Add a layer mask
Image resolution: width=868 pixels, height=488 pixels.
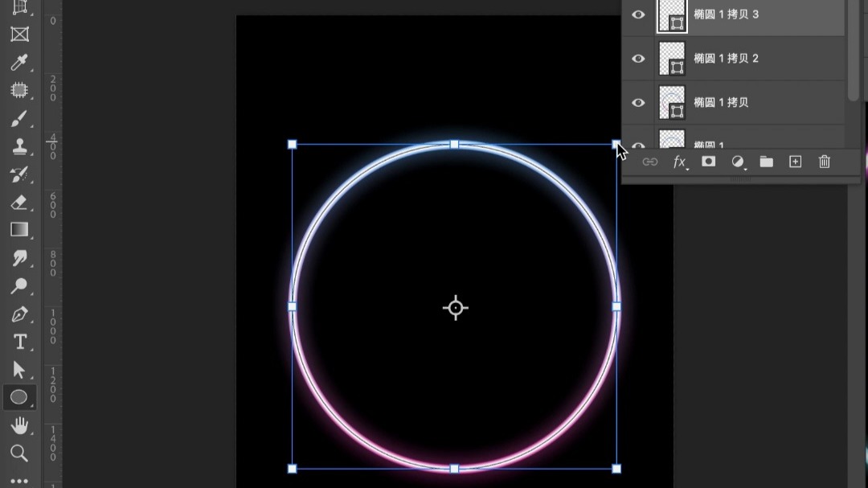(x=709, y=161)
